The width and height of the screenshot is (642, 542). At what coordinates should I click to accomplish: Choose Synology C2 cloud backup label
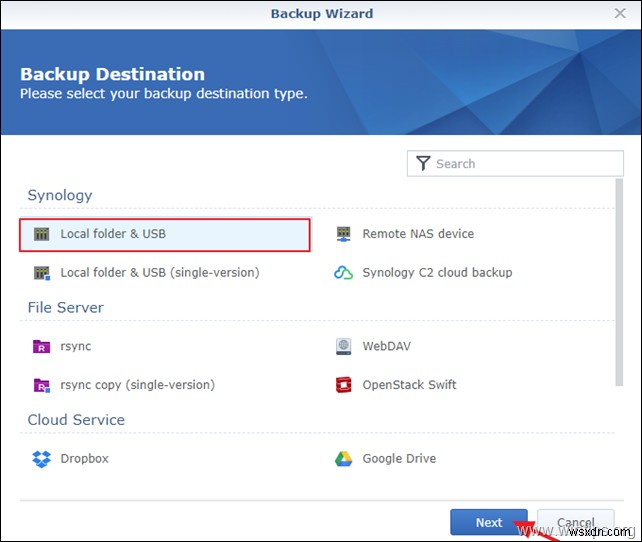437,273
